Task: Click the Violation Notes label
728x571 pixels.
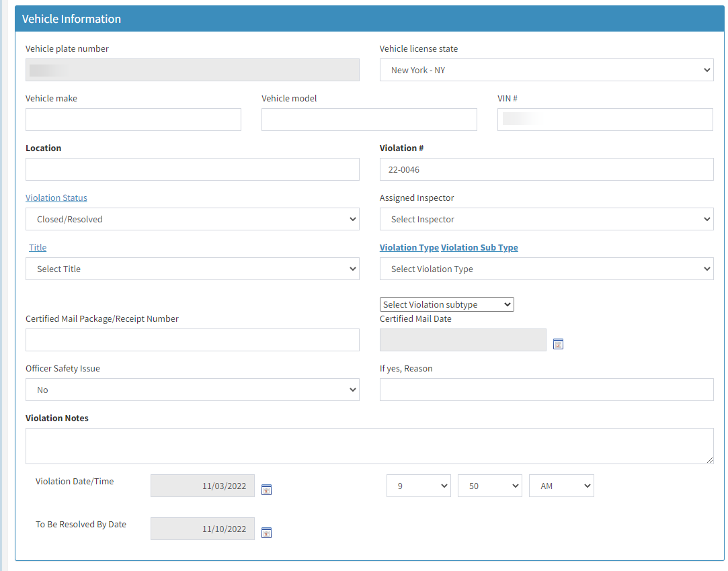Action: pyautogui.click(x=56, y=418)
